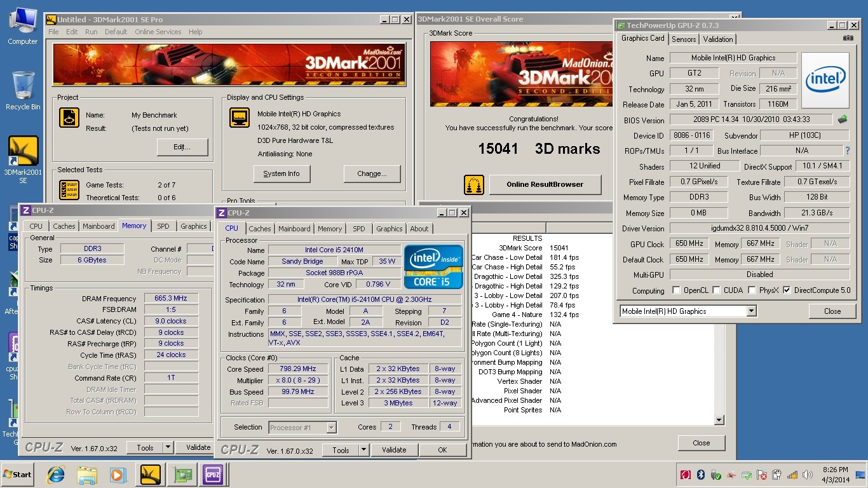Click the Bluetooth tray icon

pyautogui.click(x=701, y=475)
